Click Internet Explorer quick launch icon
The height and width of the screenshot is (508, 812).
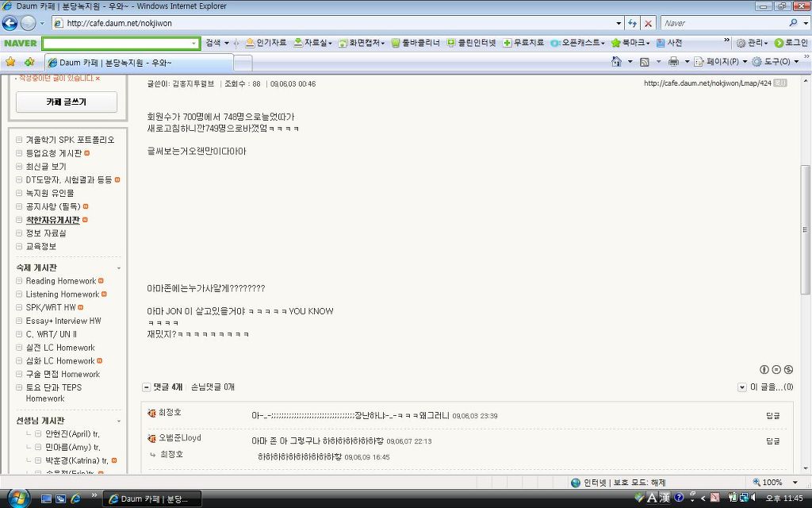pyautogui.click(x=75, y=498)
